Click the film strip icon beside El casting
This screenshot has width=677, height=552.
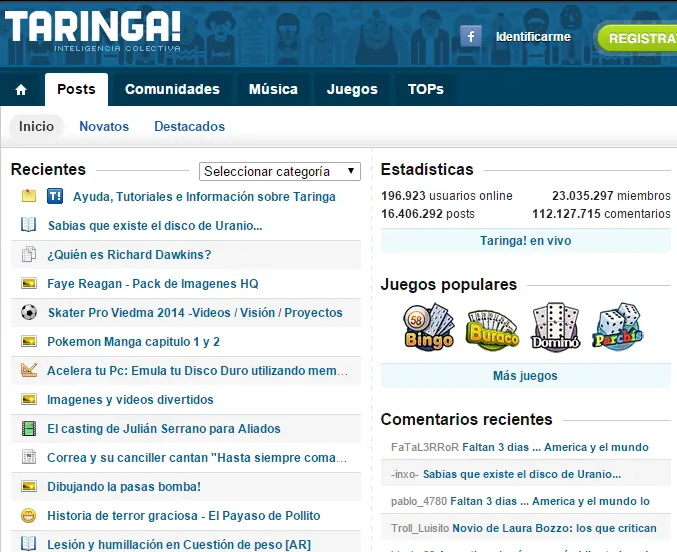29,428
